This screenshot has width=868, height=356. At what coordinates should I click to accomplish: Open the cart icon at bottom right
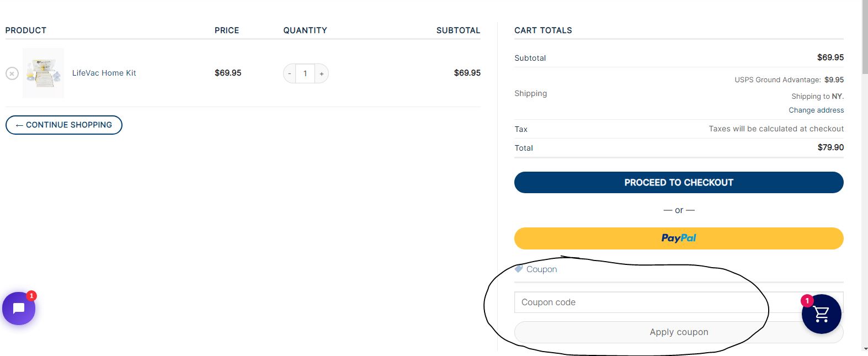[x=821, y=314]
